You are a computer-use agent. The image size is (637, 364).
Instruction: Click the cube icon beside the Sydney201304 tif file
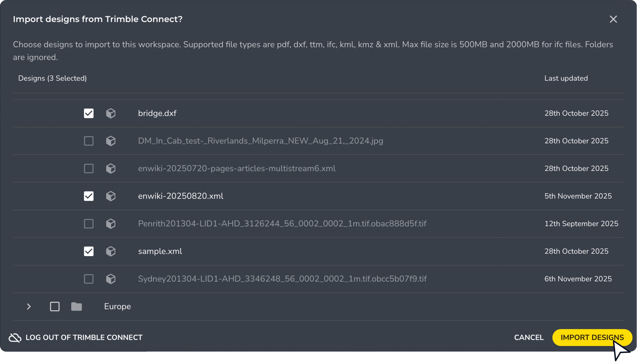[x=111, y=279]
